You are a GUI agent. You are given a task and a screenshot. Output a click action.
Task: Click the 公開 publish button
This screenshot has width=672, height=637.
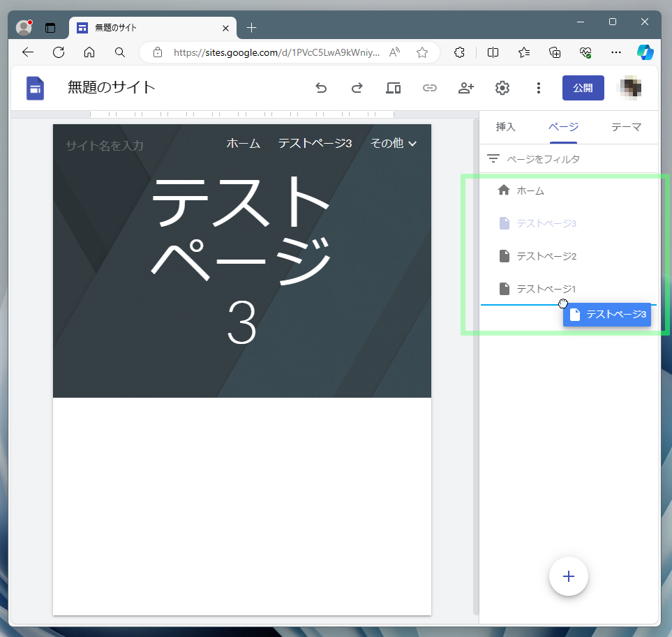pos(583,88)
